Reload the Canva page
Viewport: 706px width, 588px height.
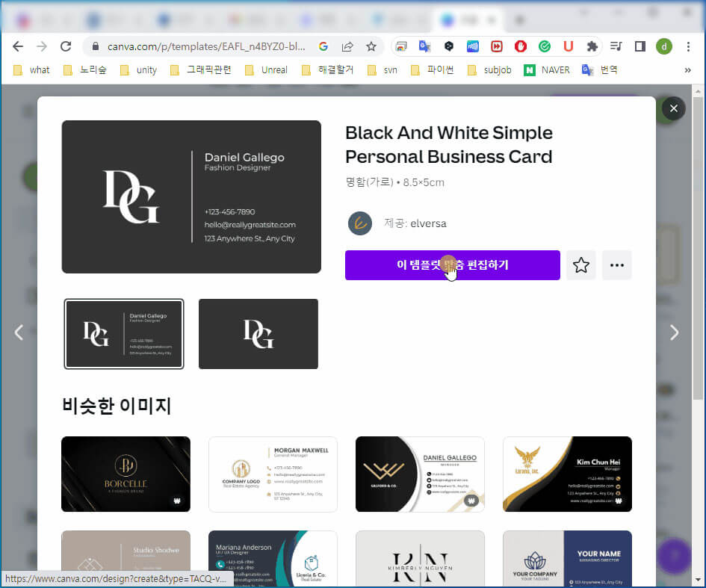click(66, 46)
